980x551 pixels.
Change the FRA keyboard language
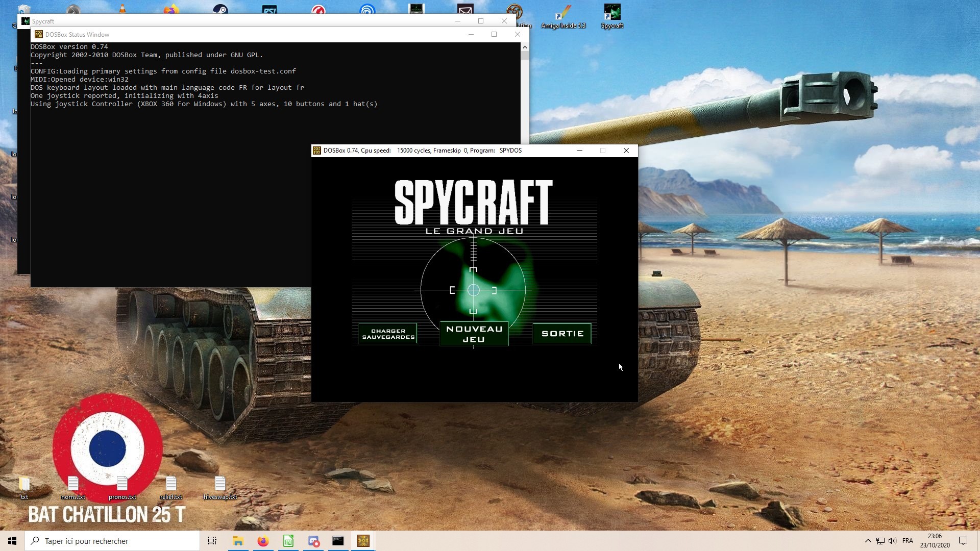pyautogui.click(x=908, y=541)
